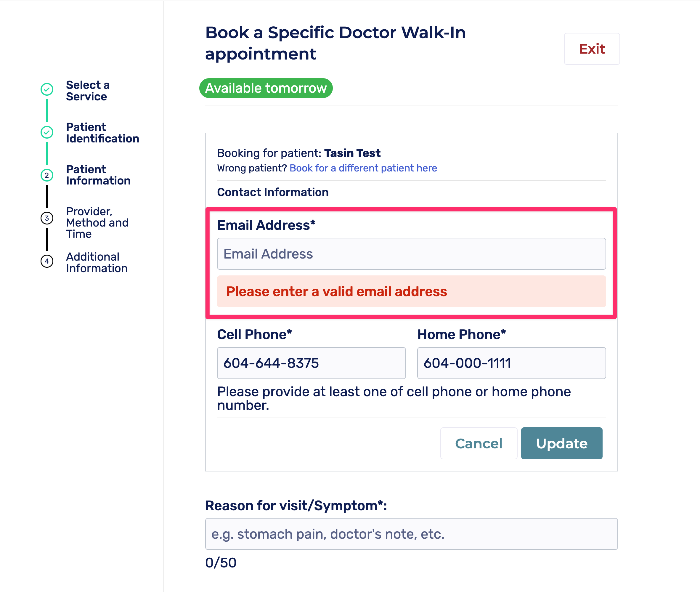
Task: Click into the Home Phone field
Action: tap(511, 363)
